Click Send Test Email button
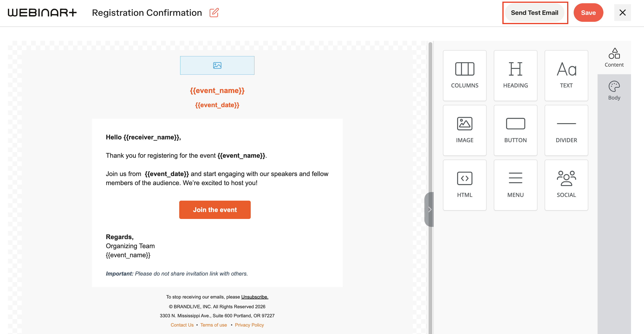 click(x=534, y=13)
